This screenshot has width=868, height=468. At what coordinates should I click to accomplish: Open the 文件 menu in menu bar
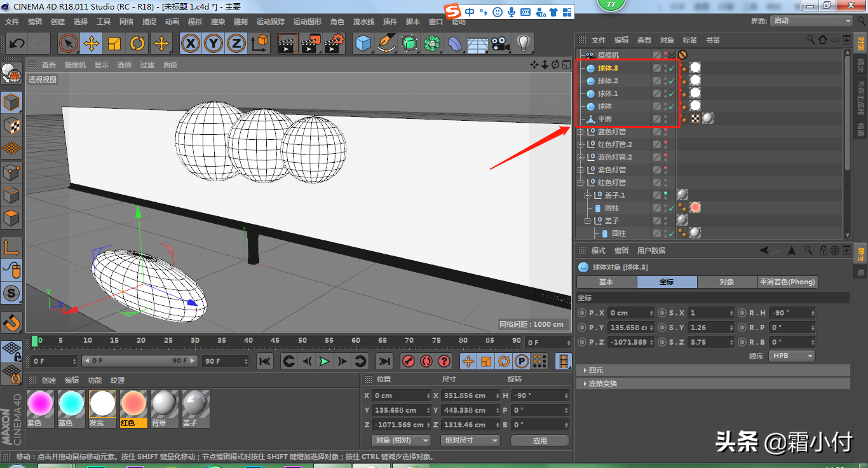pos(12,22)
